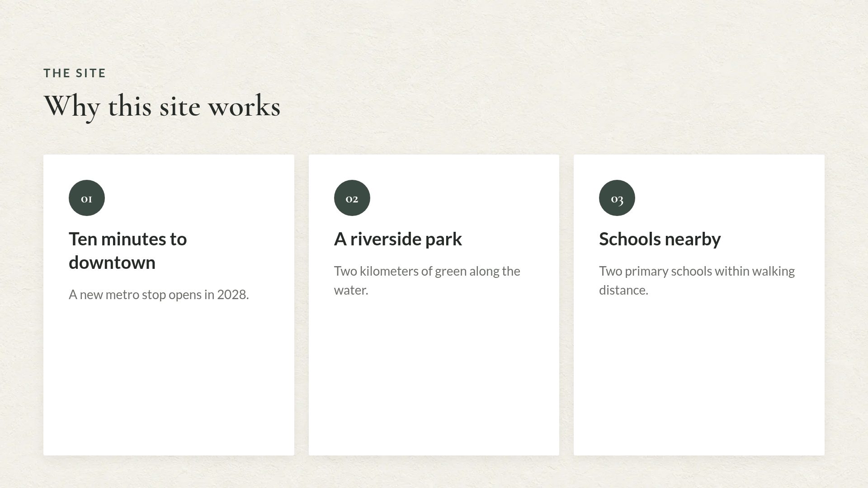
Task: Select the THE SITE eyebrow label
Action: (x=75, y=73)
